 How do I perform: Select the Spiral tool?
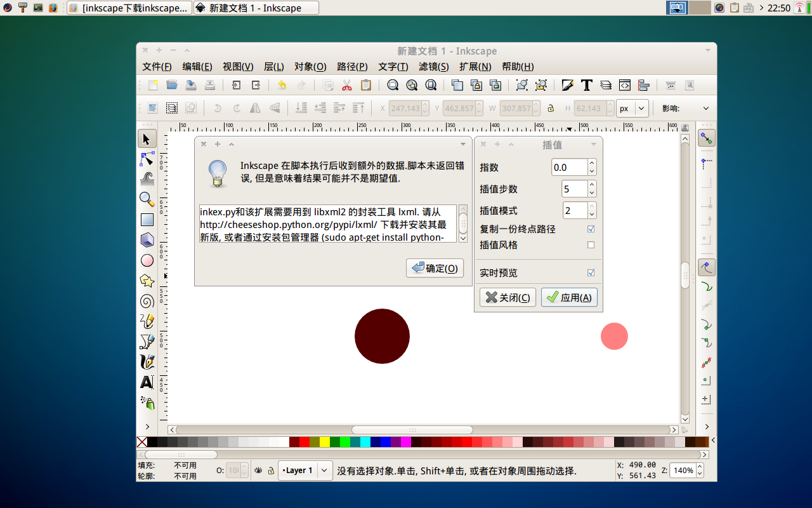147,302
